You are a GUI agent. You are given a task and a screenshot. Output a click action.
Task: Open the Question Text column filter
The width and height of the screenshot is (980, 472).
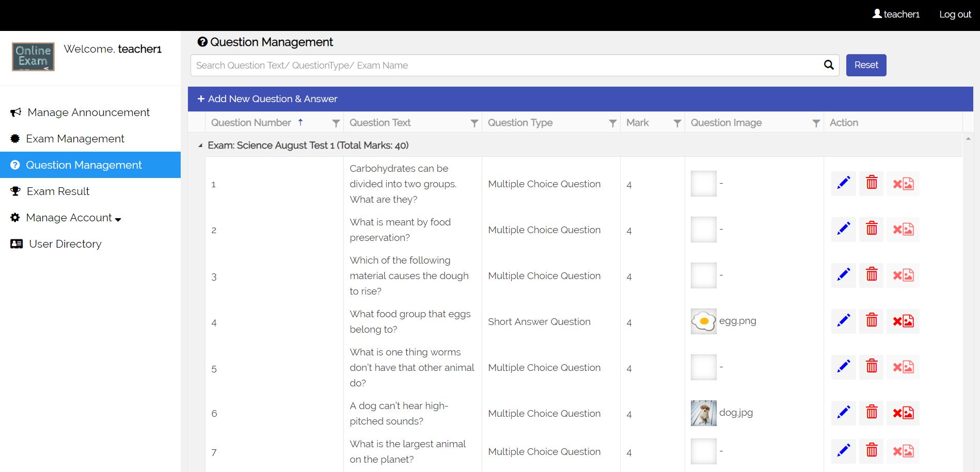point(474,123)
